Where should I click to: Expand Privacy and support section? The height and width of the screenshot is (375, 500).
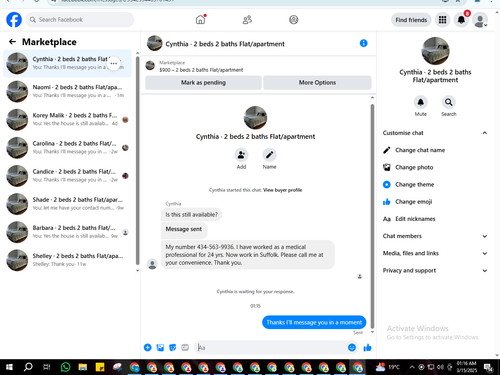pos(435,271)
